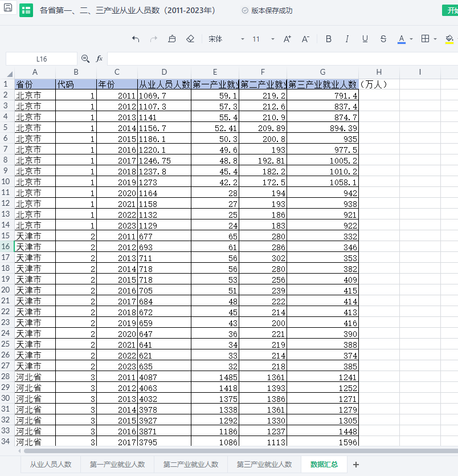This screenshot has width=458, height=476.
Task: Open the font name dropdown showing 宋体
Action: pyautogui.click(x=226, y=39)
